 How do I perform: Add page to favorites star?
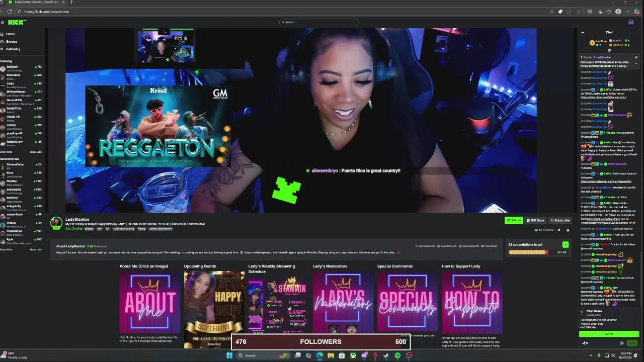pyautogui.click(x=579, y=12)
